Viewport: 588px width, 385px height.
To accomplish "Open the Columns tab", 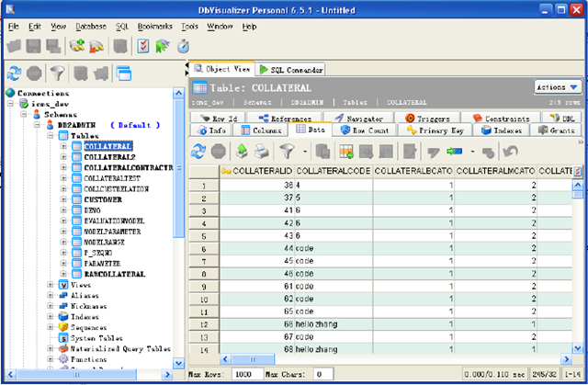I will [x=261, y=130].
